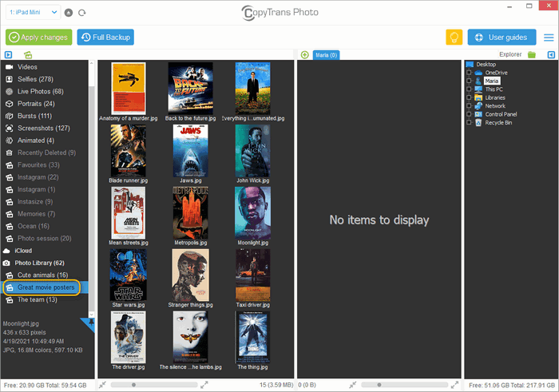The image size is (559, 392).
Task: Click the green add PC album icon
Action: 305,55
